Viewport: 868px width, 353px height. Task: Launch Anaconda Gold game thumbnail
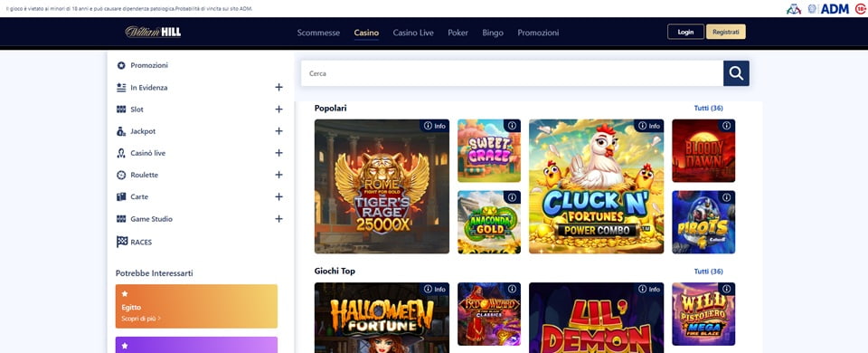point(489,223)
